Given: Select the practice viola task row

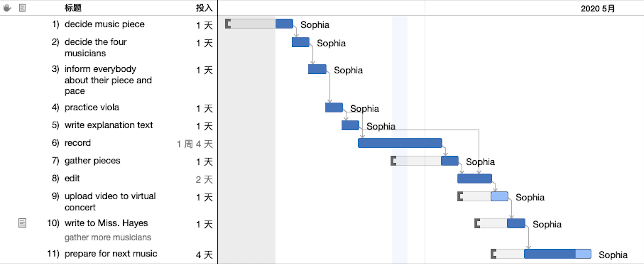Looking at the screenshot, I should (x=92, y=107).
